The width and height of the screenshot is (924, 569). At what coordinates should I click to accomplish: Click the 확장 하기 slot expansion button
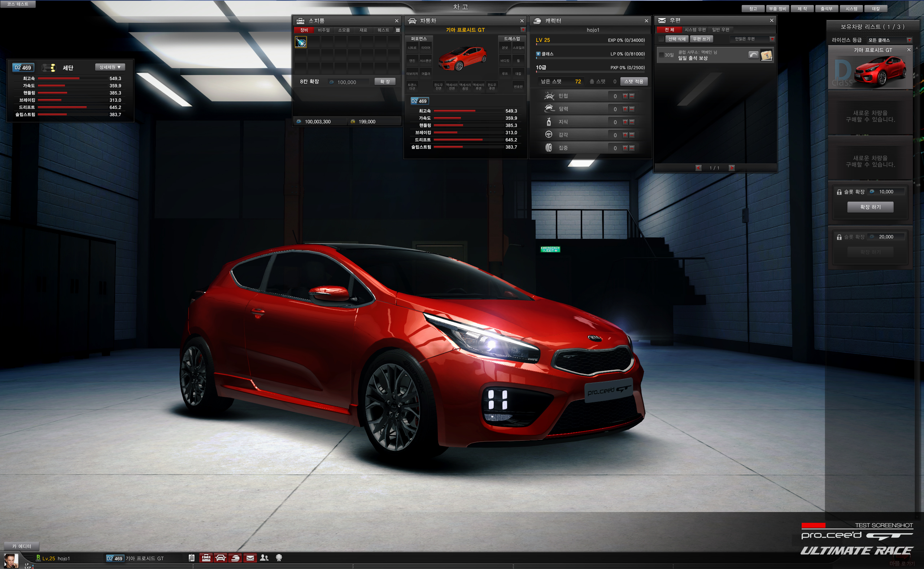click(870, 207)
